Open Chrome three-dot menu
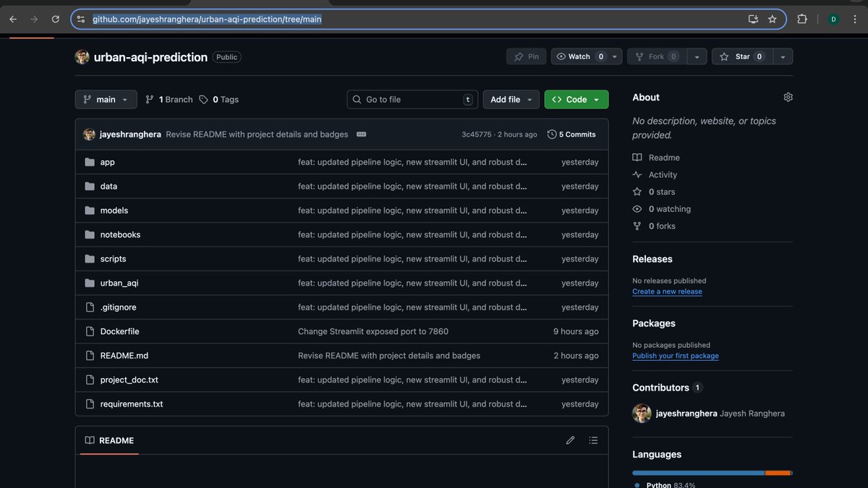 855,20
